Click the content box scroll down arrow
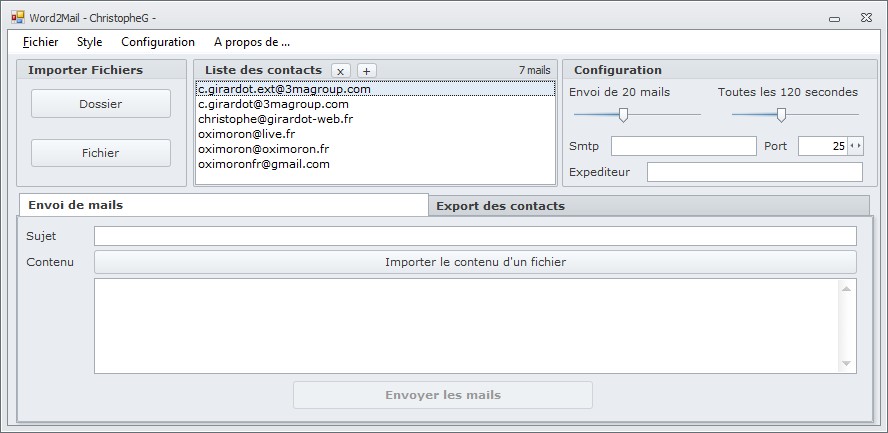888x433 pixels. (x=846, y=363)
